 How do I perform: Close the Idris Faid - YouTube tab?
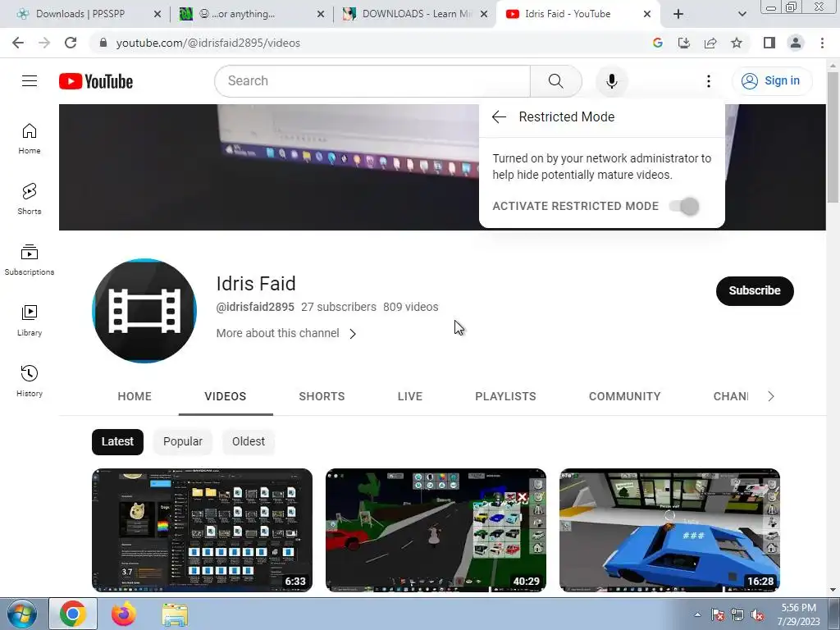pyautogui.click(x=647, y=14)
